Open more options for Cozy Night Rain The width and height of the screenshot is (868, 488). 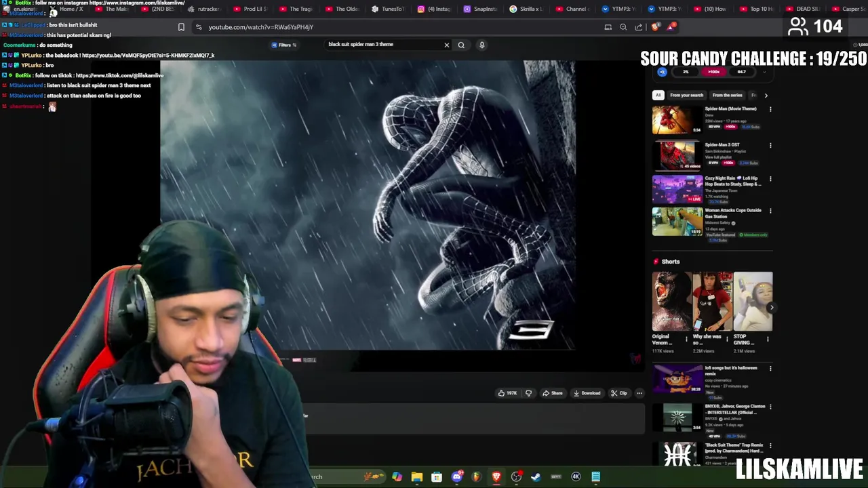tap(770, 179)
